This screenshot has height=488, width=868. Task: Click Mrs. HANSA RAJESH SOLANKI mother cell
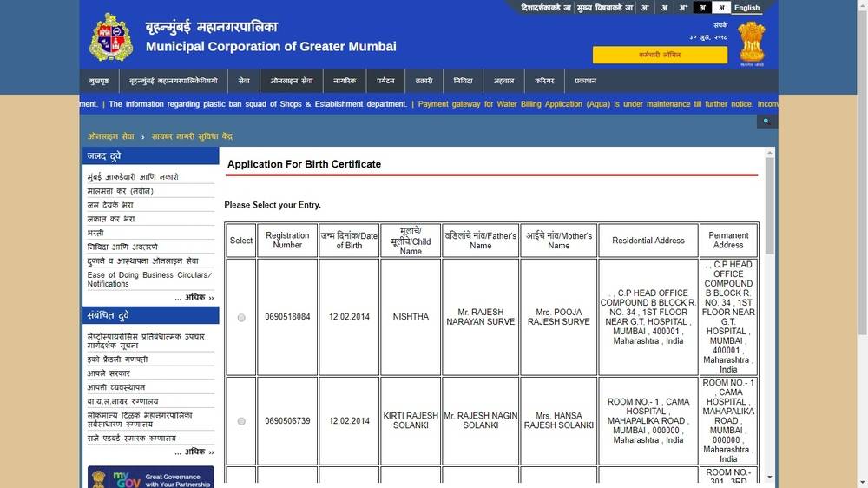[558, 421]
